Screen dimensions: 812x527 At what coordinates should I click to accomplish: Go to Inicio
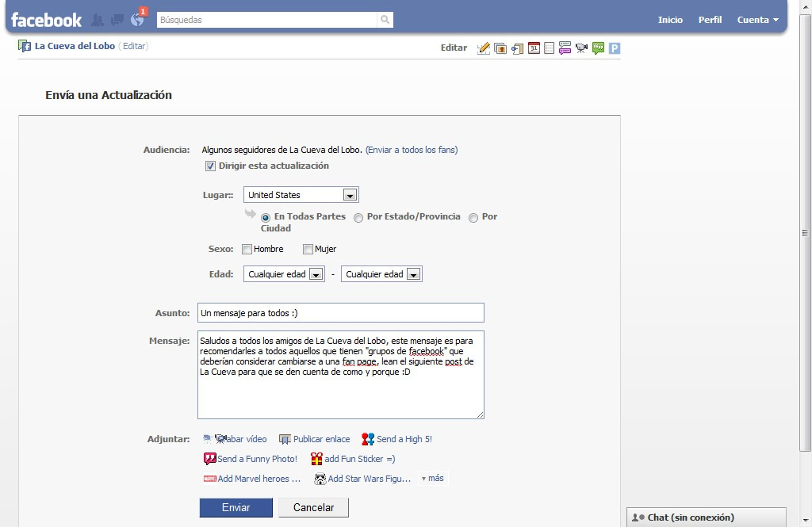670,20
